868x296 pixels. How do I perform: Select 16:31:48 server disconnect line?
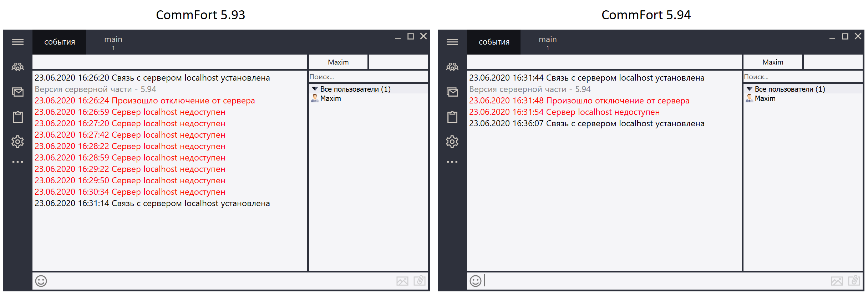click(x=579, y=101)
